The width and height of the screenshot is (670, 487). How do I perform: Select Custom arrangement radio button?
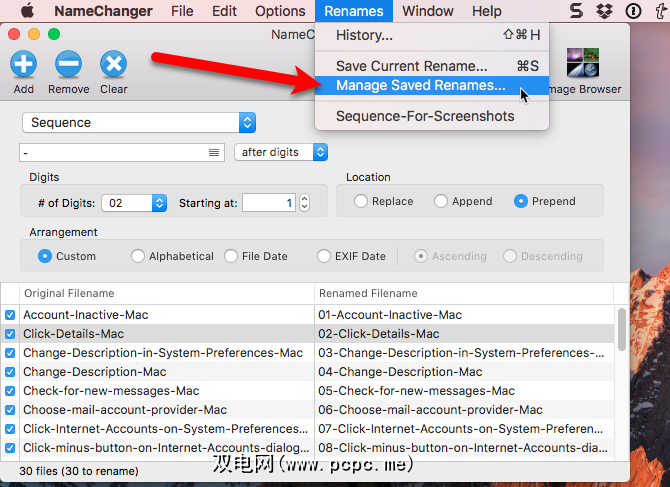click(45, 256)
